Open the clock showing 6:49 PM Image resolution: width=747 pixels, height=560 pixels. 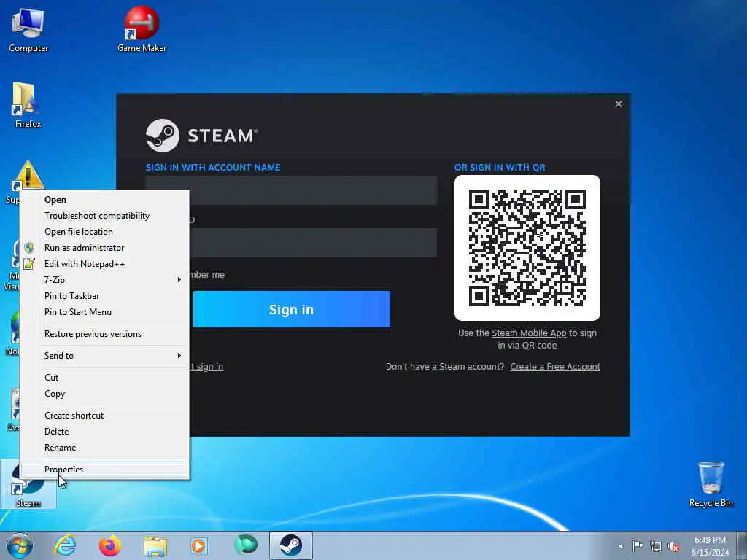710,546
